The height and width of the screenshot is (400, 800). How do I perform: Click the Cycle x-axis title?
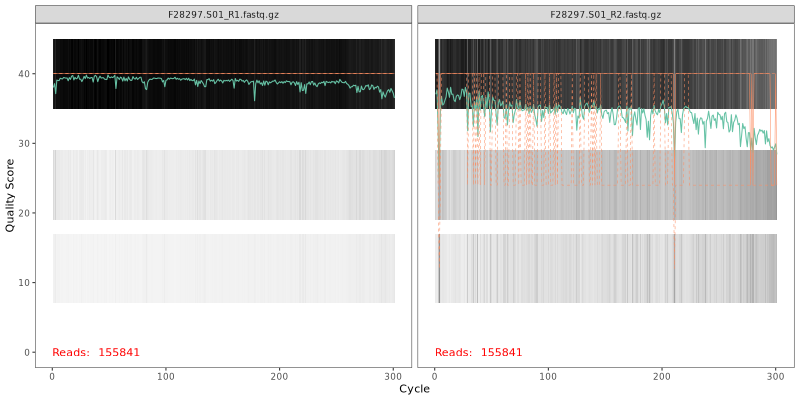point(414,389)
